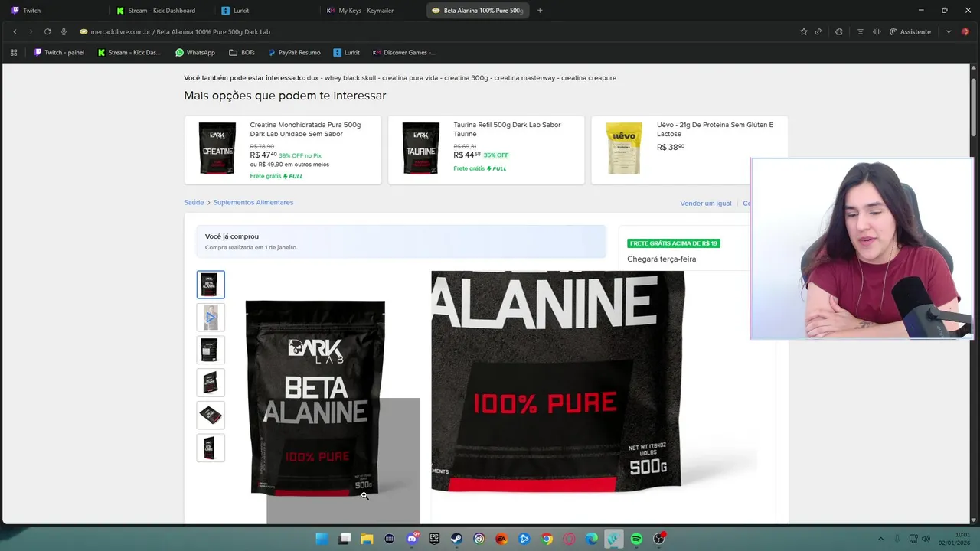
Task: Go to Saúde breadcrumb category
Action: 194,203
